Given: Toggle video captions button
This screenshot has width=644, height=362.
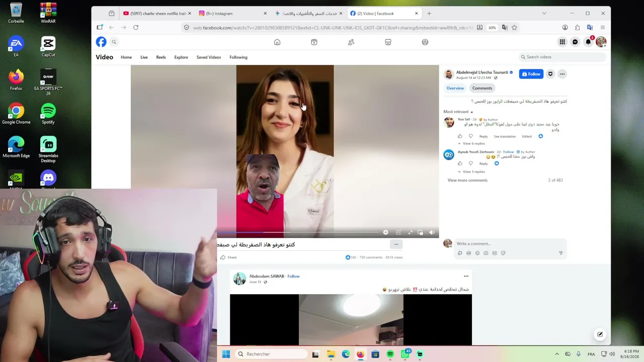Looking at the screenshot, I should click(398, 232).
